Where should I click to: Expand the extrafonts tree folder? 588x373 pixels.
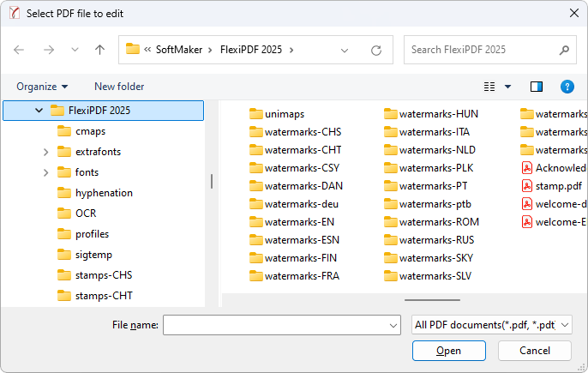click(x=45, y=152)
